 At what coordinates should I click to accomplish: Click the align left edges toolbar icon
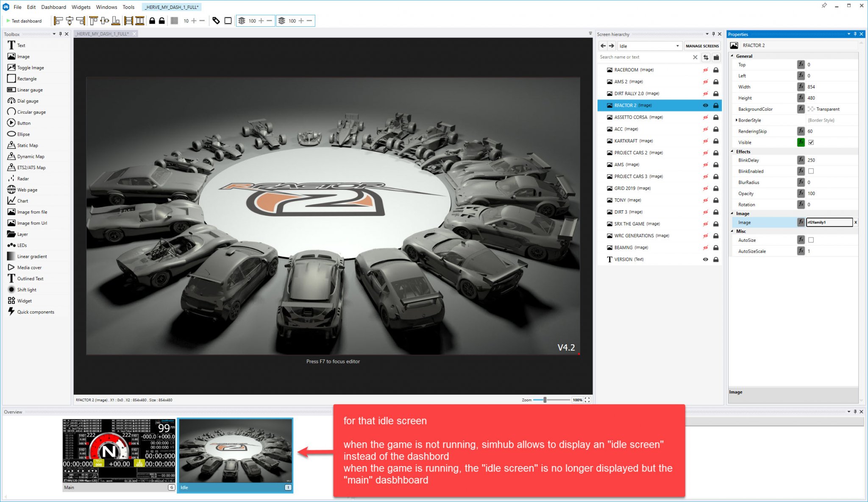point(58,21)
